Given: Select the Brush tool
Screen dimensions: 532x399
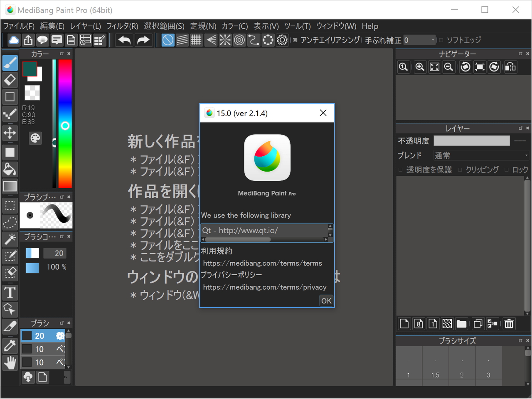Looking at the screenshot, I should point(10,63).
